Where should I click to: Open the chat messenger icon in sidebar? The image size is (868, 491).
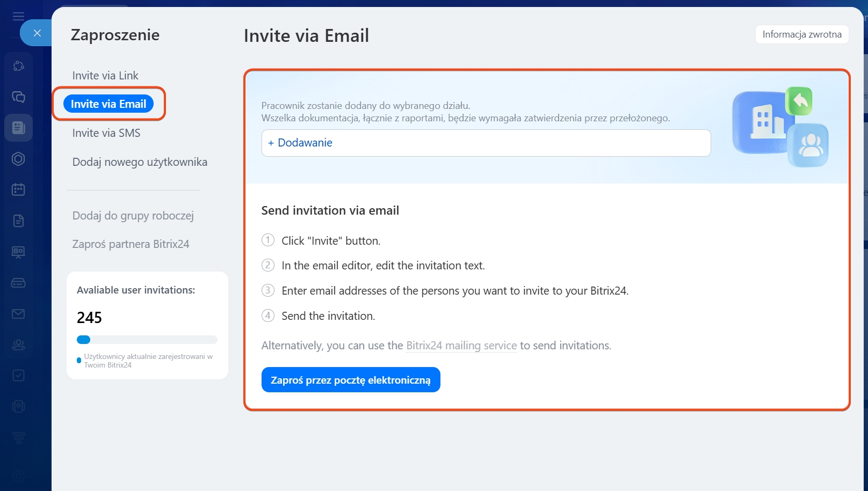click(x=18, y=97)
